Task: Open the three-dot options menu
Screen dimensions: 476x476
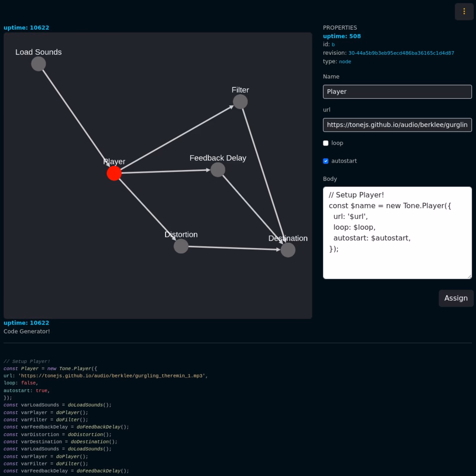Action: click(464, 11)
